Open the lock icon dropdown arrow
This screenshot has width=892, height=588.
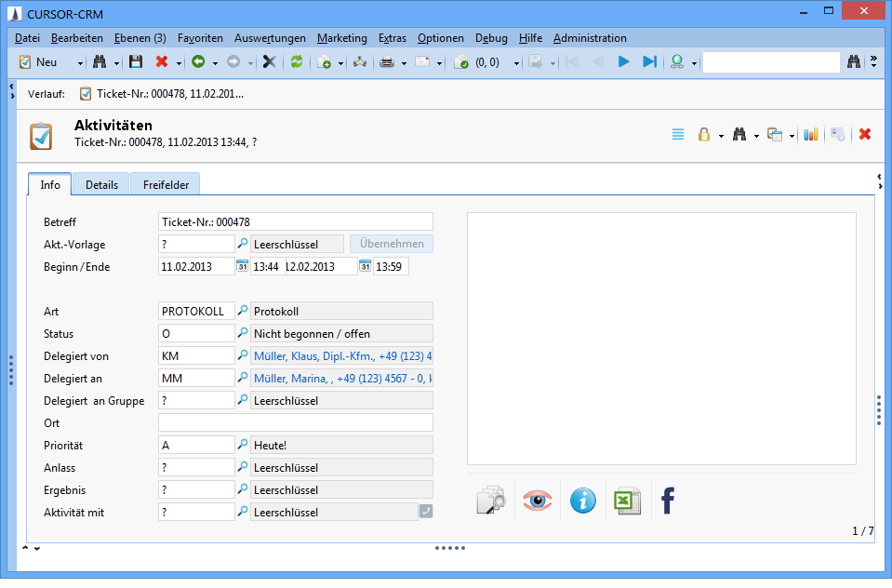[719, 136]
